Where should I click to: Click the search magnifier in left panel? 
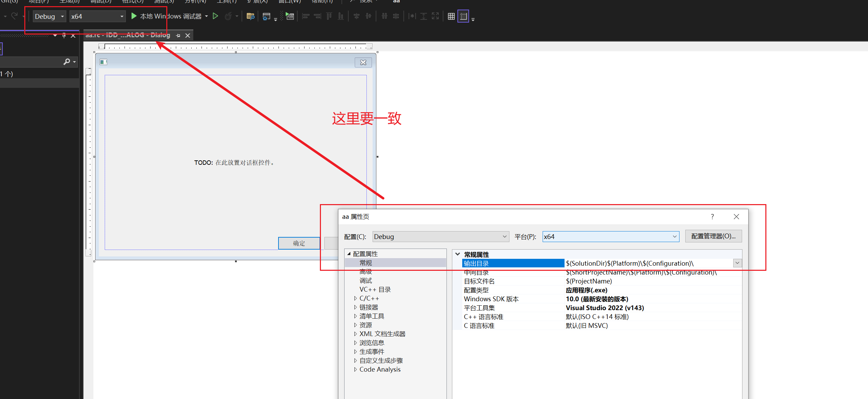[x=67, y=62]
